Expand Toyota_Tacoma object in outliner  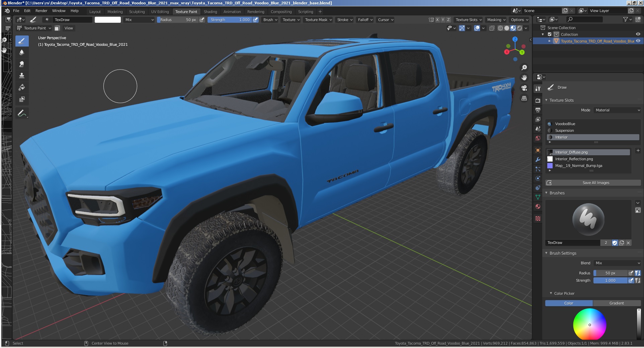549,41
